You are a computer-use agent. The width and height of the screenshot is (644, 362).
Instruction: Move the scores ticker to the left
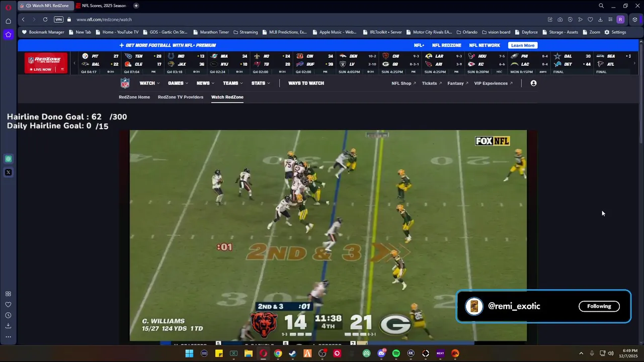click(74, 63)
